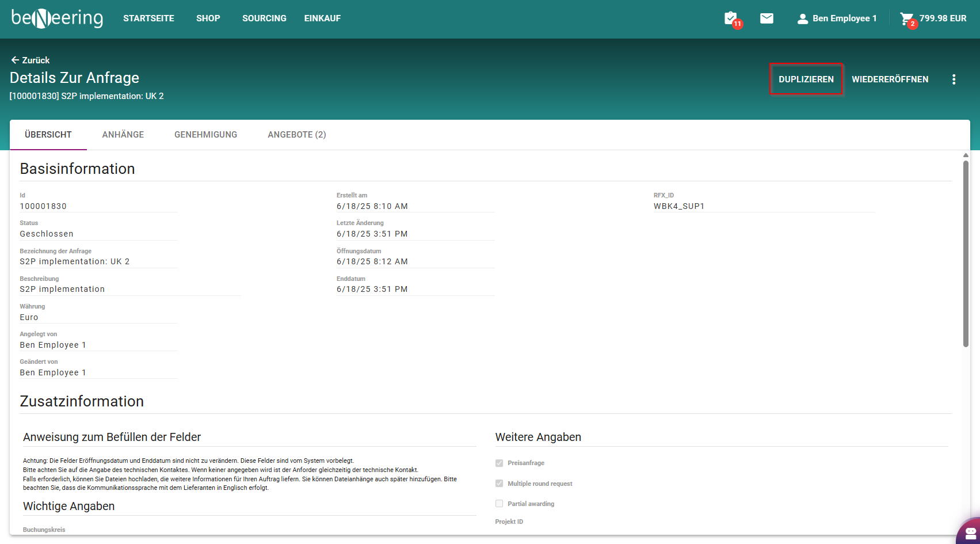Toggle the Preisanfrage checkbox

click(x=499, y=463)
